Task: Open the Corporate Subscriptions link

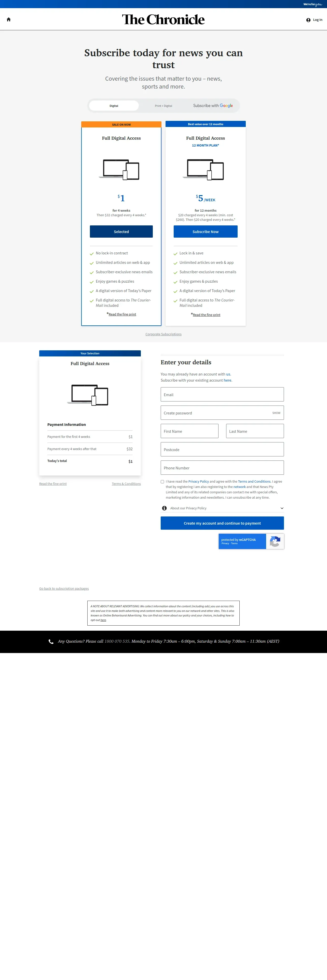Action: [163, 334]
